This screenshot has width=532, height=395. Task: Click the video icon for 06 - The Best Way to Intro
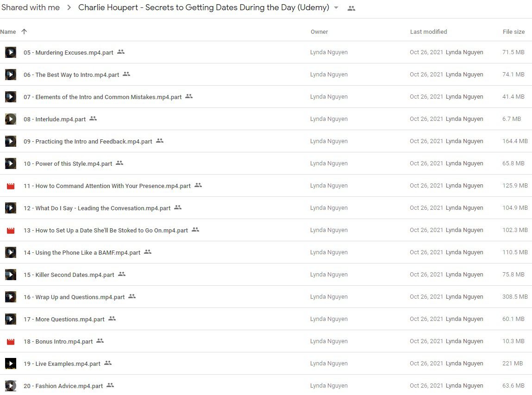coord(11,75)
